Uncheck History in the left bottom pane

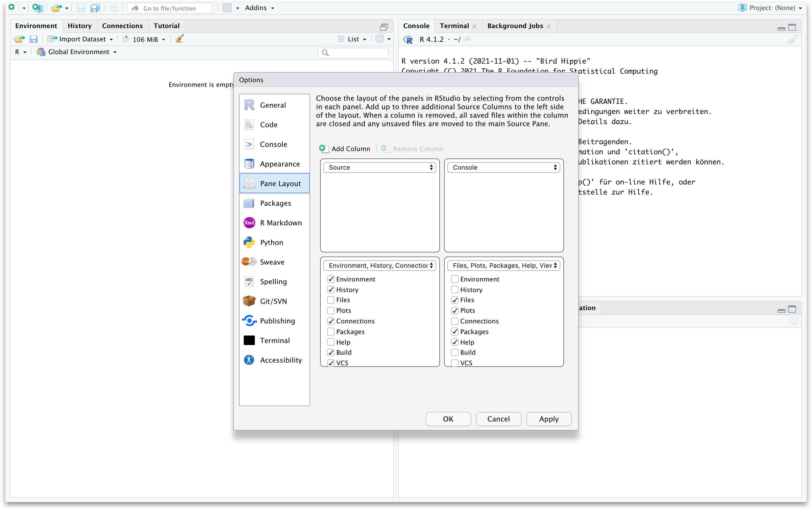(x=331, y=289)
